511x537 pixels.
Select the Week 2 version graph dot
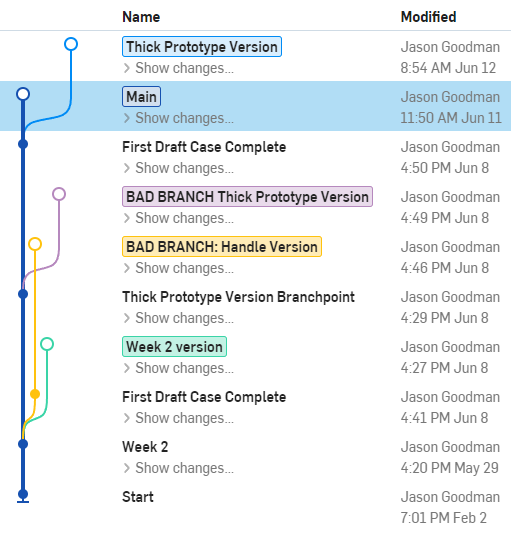point(23,444)
